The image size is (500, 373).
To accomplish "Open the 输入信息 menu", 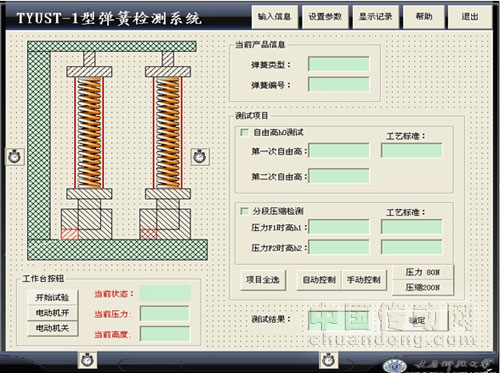I will pos(274,16).
